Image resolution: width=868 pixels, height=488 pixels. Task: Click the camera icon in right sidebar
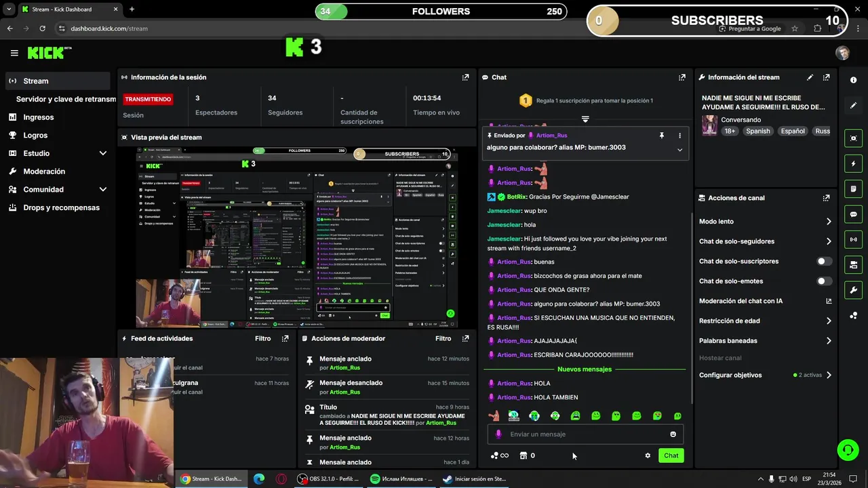point(853,264)
